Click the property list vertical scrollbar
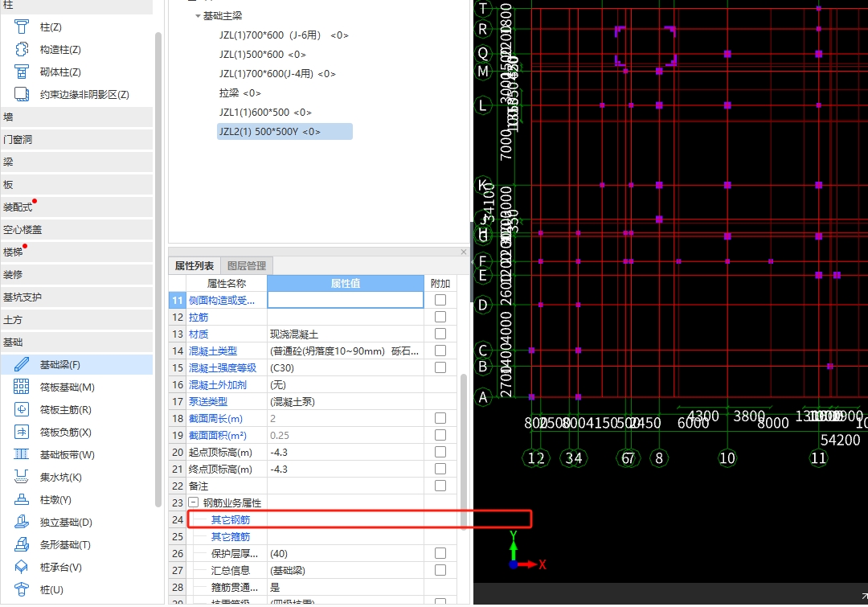The width and height of the screenshot is (868, 607). (464, 451)
